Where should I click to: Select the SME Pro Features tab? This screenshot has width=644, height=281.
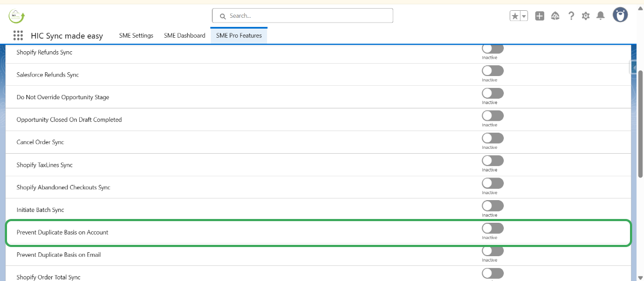239,36
